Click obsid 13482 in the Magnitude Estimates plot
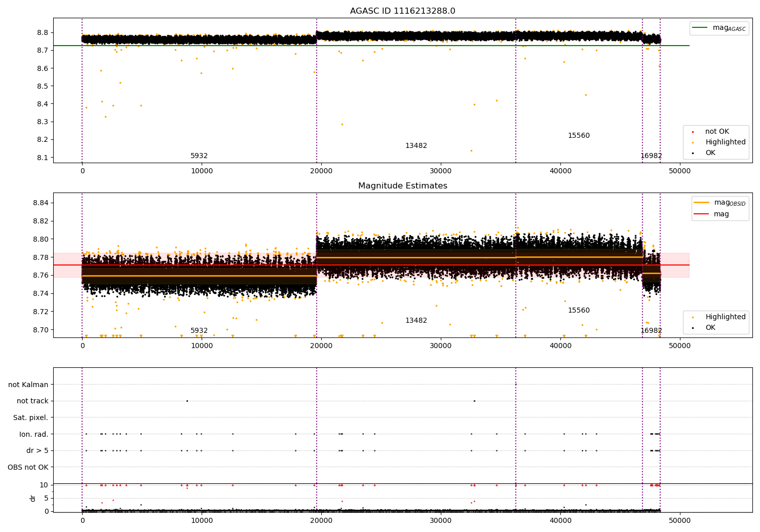This screenshot has width=760, height=532. 416,321
